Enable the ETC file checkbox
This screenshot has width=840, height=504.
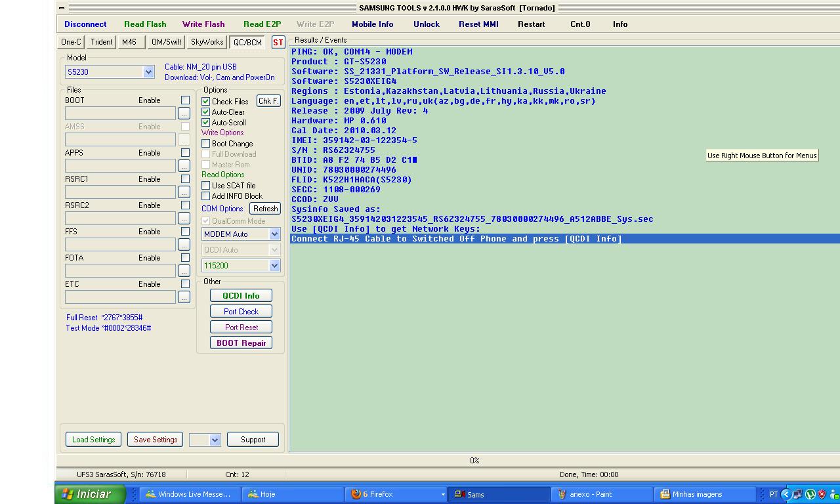(x=185, y=284)
